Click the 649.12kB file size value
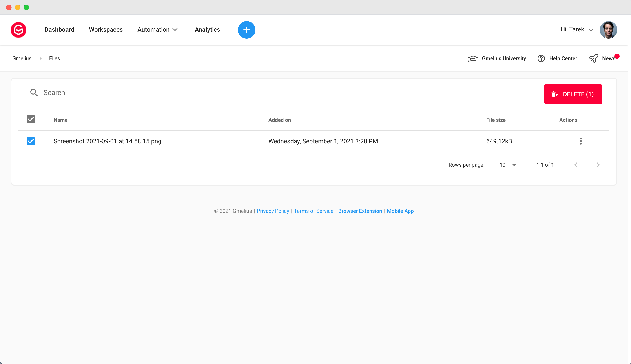Viewport: 631px width, 364px height. (x=499, y=141)
